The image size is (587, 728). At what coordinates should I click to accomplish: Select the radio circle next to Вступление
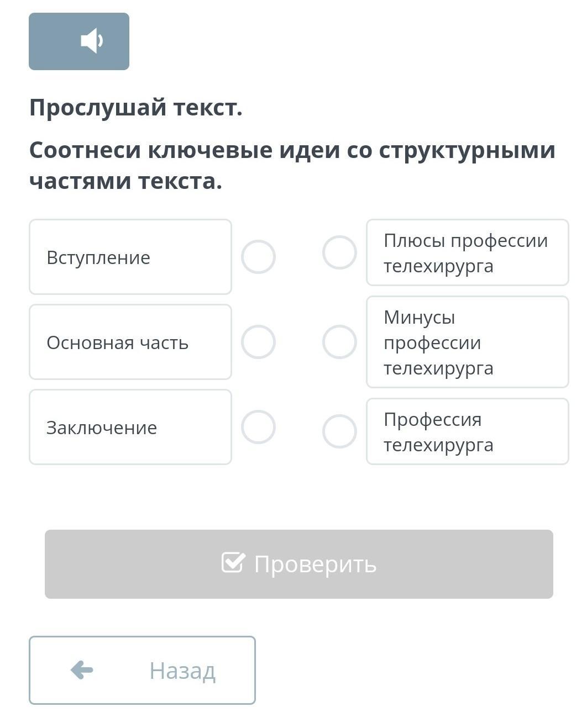[x=258, y=257]
